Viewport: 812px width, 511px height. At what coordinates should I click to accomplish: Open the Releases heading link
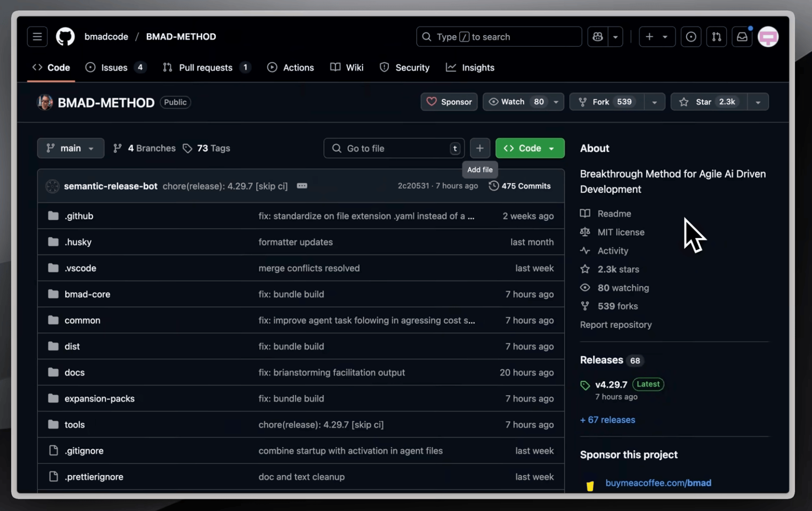pyautogui.click(x=602, y=360)
